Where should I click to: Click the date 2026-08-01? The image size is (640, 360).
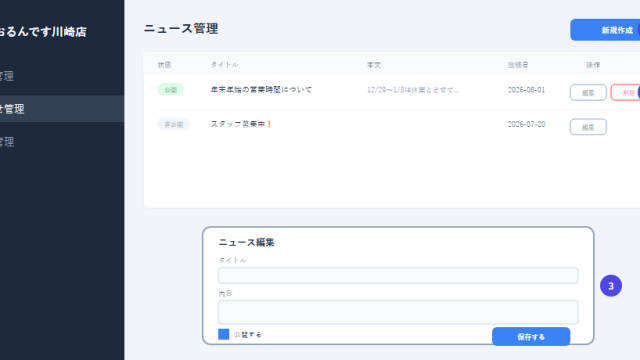(526, 90)
